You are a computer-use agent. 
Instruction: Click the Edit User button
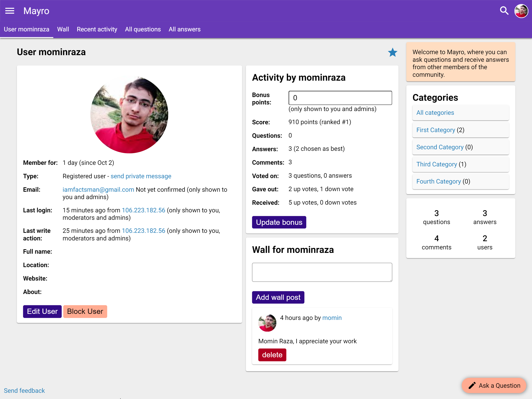[42, 311]
